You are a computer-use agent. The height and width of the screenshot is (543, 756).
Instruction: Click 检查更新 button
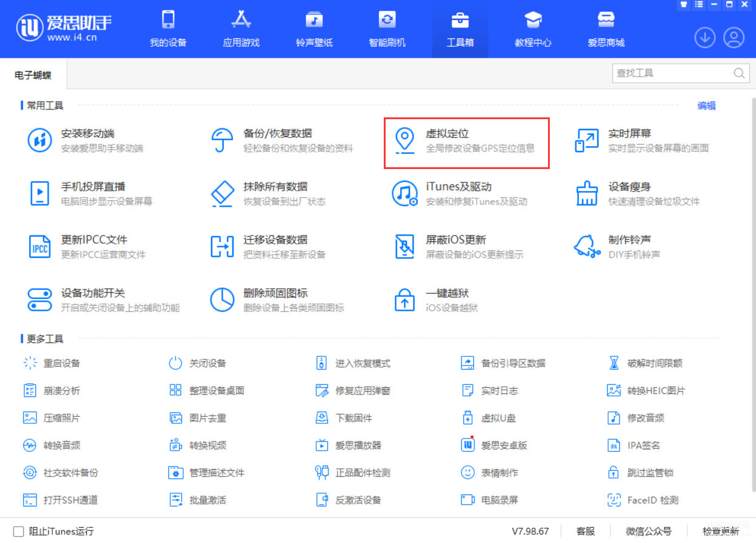click(x=721, y=531)
